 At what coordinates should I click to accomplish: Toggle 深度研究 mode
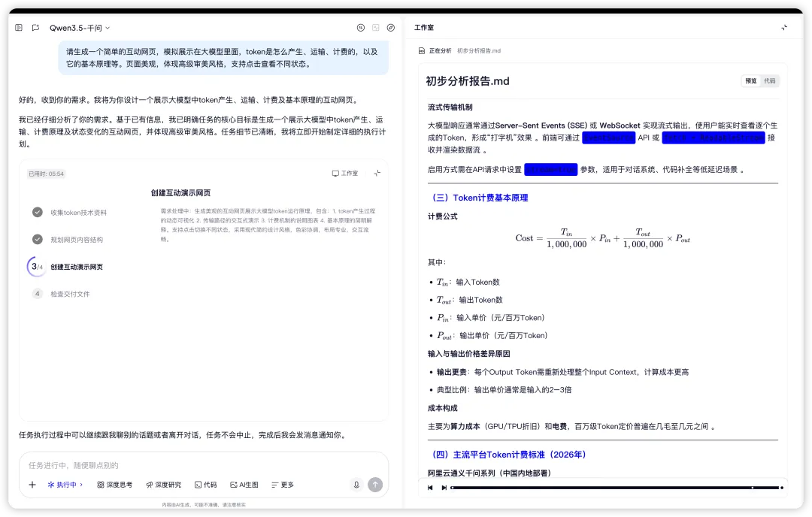(164, 485)
